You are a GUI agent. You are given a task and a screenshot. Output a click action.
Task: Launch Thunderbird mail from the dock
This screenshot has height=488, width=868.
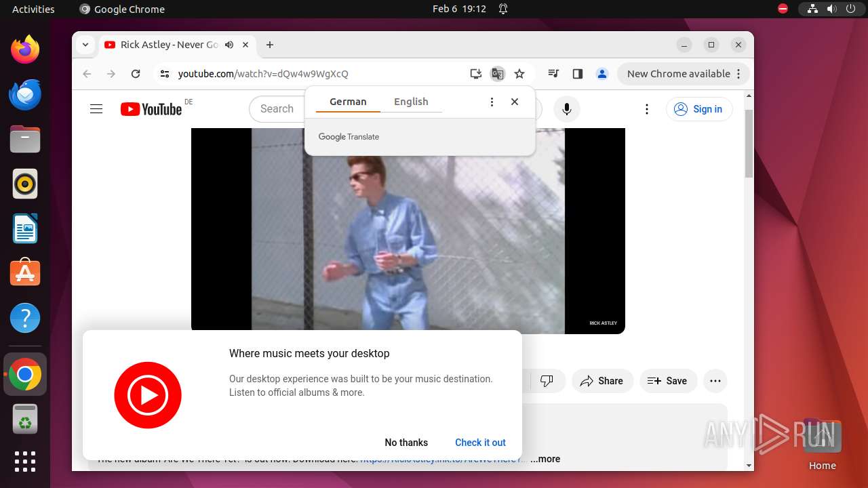click(x=25, y=94)
